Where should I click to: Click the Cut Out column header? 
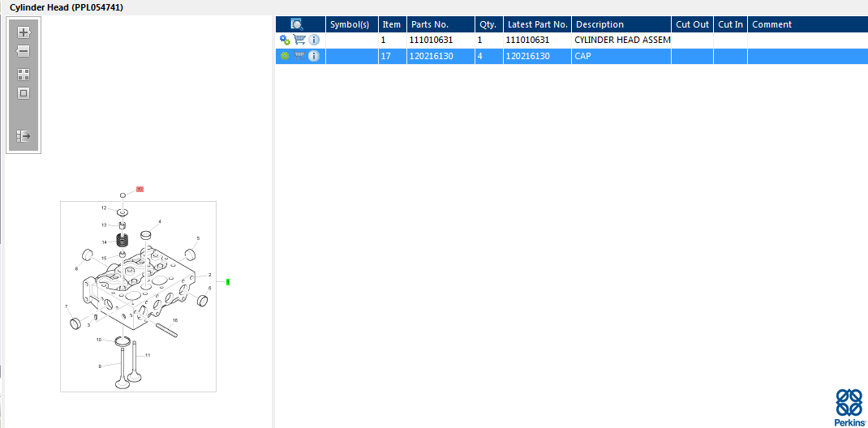pos(693,24)
